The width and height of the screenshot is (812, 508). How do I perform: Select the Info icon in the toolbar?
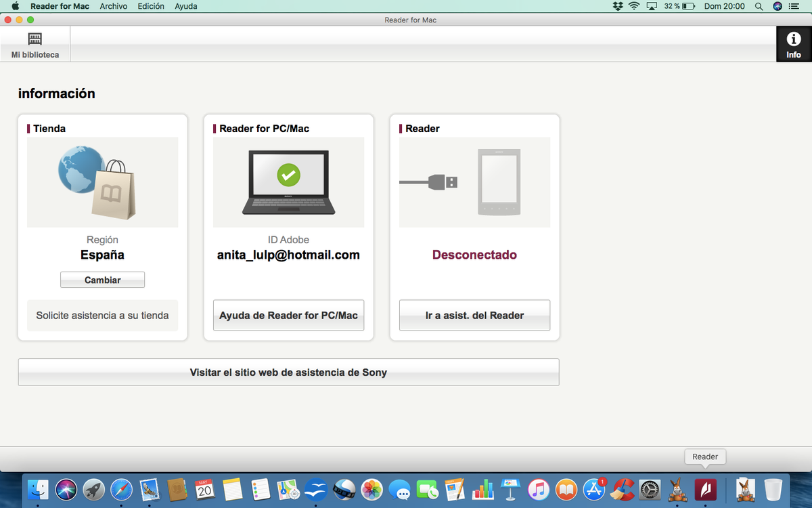(x=793, y=45)
